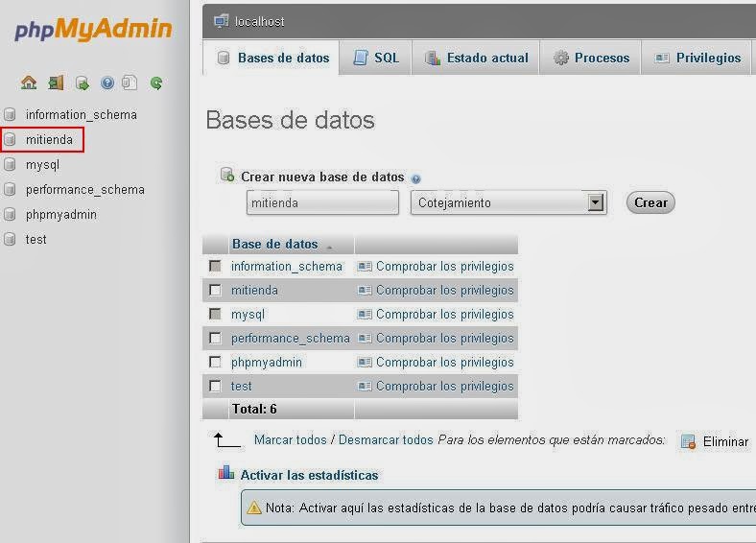Open the Cotejamiento collation dropdown
Image resolution: width=756 pixels, height=543 pixels.
508,202
